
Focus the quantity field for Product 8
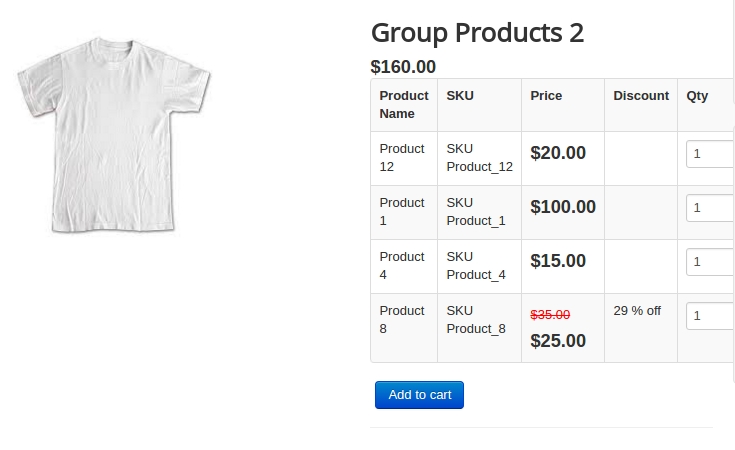710,315
